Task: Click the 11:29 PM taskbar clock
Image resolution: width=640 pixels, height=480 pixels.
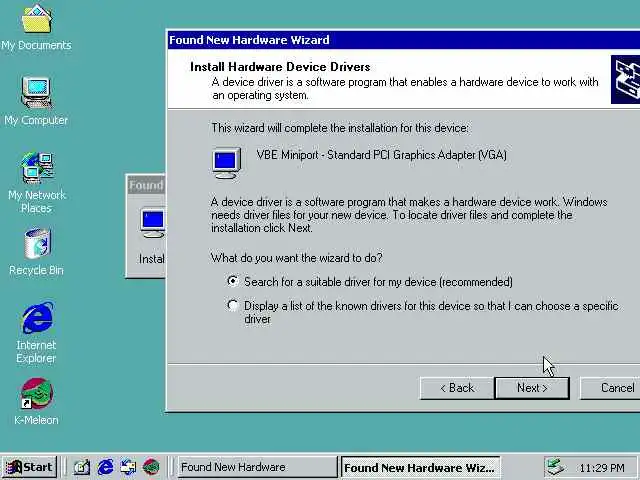Action: (602, 468)
